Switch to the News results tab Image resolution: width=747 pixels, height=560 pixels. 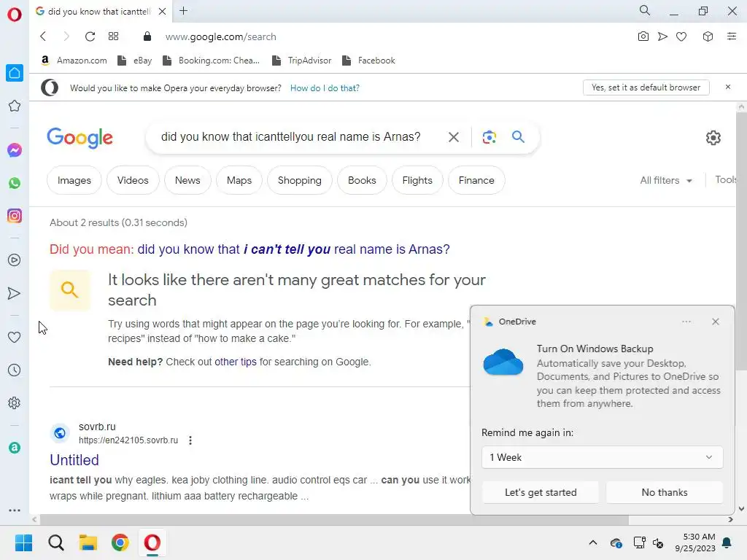(187, 181)
